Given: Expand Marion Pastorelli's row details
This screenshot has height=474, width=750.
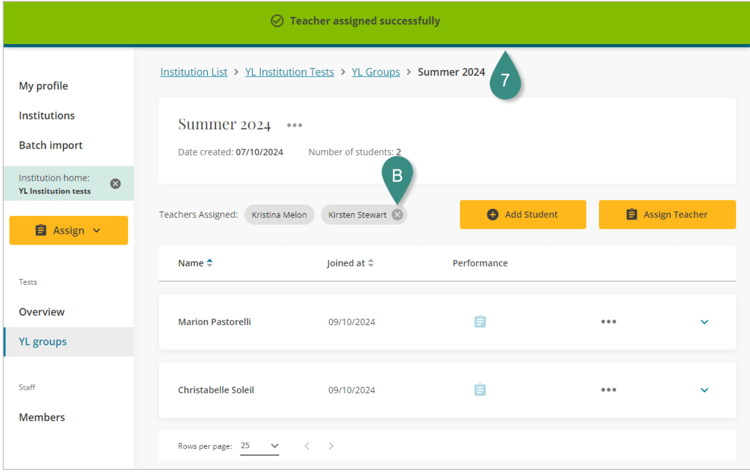Looking at the screenshot, I should coord(704,322).
